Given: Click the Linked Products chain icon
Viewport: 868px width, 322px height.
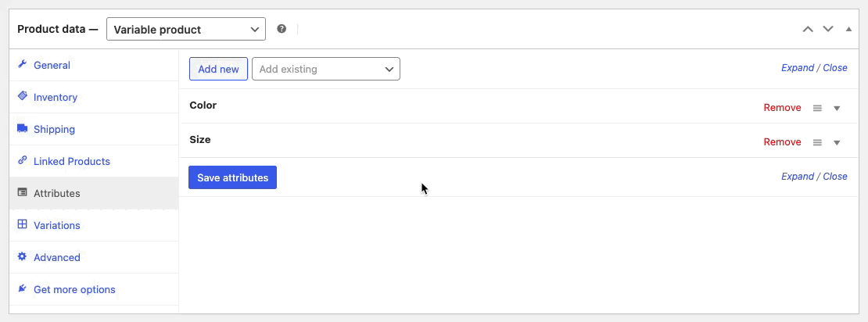Looking at the screenshot, I should [x=22, y=160].
